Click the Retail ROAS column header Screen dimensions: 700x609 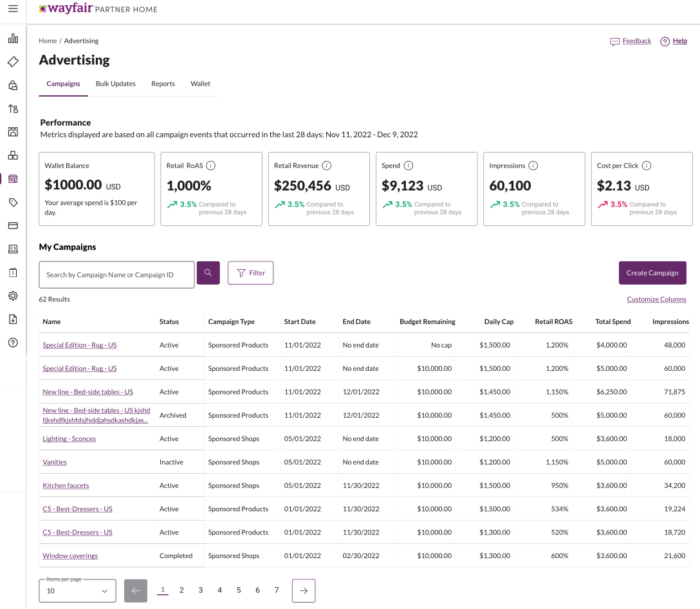point(553,322)
